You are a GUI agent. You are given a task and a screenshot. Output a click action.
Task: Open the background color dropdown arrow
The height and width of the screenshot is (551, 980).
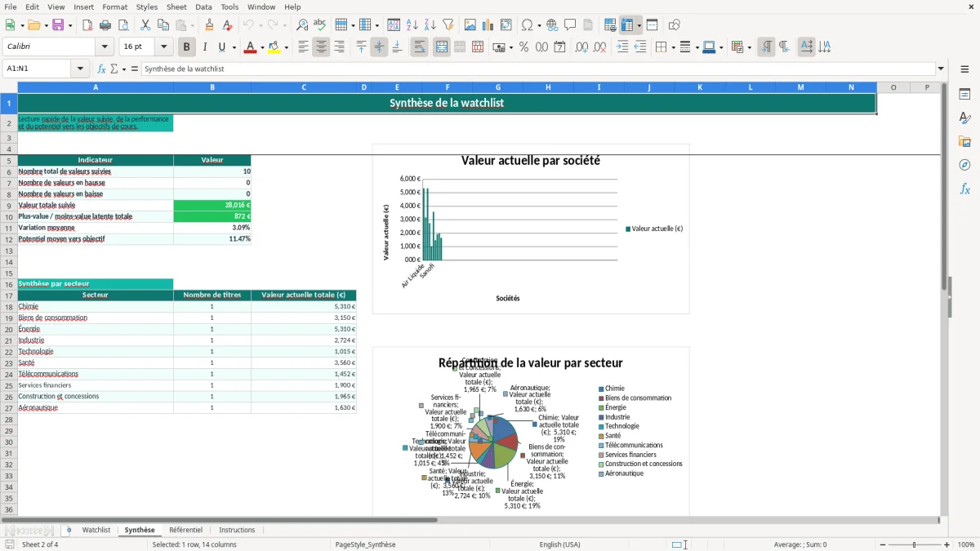coord(287,47)
